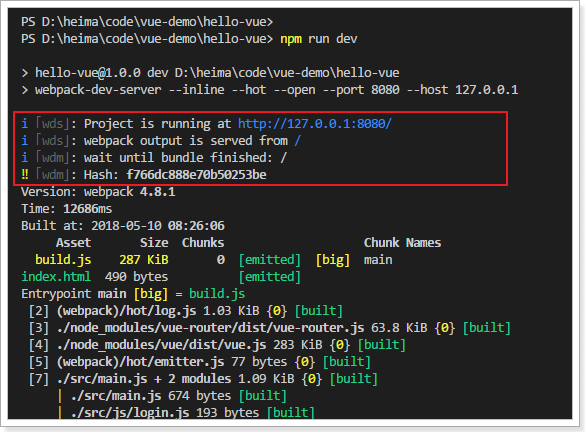Click './src/main.js + 2 modules' line
The width and height of the screenshot is (585, 432).
coord(203,379)
